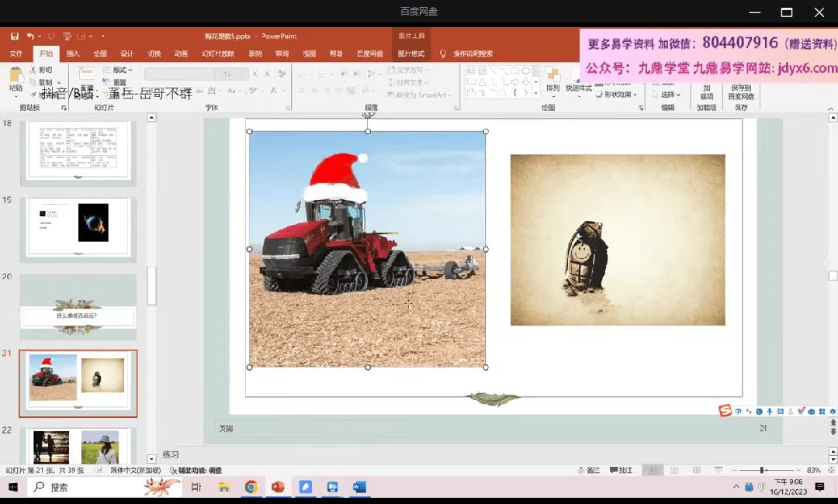Image resolution: width=838 pixels, height=504 pixels.
Task: Select slide 22 thumbnail in panel
Action: 77,447
